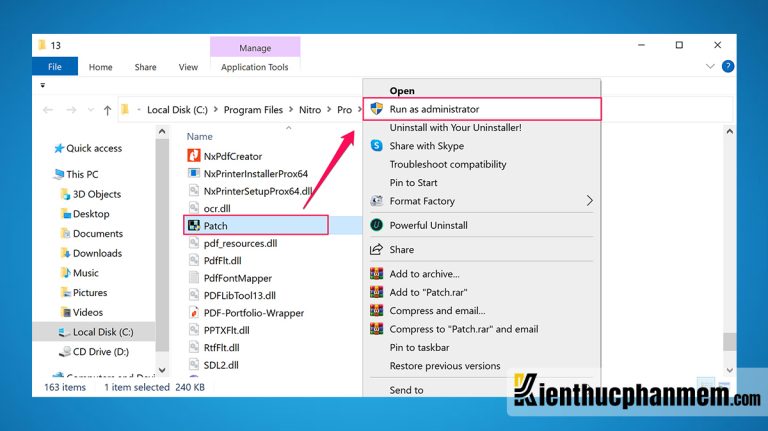The height and width of the screenshot is (431, 768).
Task: Click the Share arrow icon in the context menu
Action: (376, 249)
